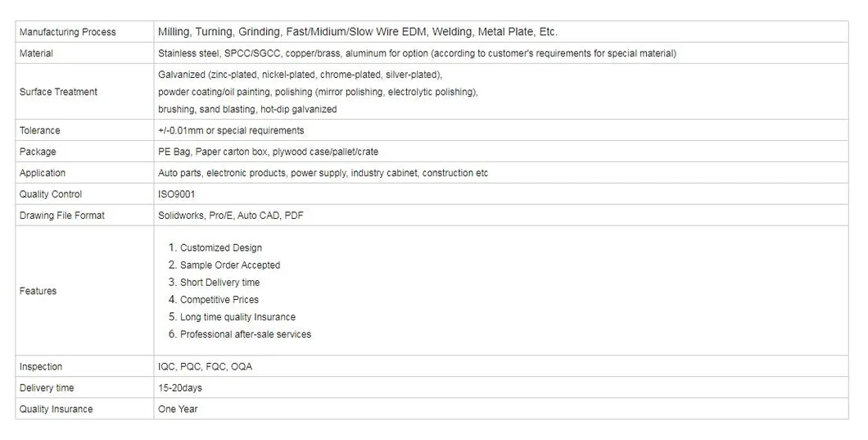Click the Milling, Turning, Grinding process text
The height and width of the screenshot is (440, 868).
[357, 32]
